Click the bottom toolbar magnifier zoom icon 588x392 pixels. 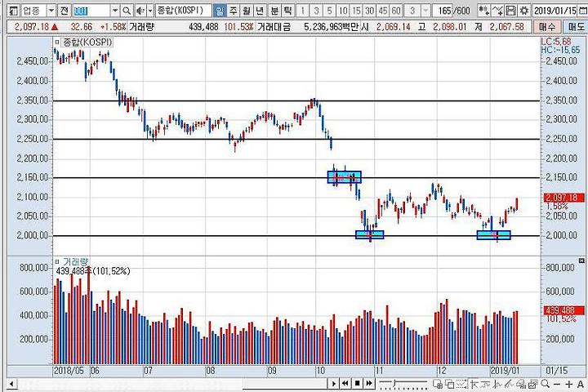point(545,384)
